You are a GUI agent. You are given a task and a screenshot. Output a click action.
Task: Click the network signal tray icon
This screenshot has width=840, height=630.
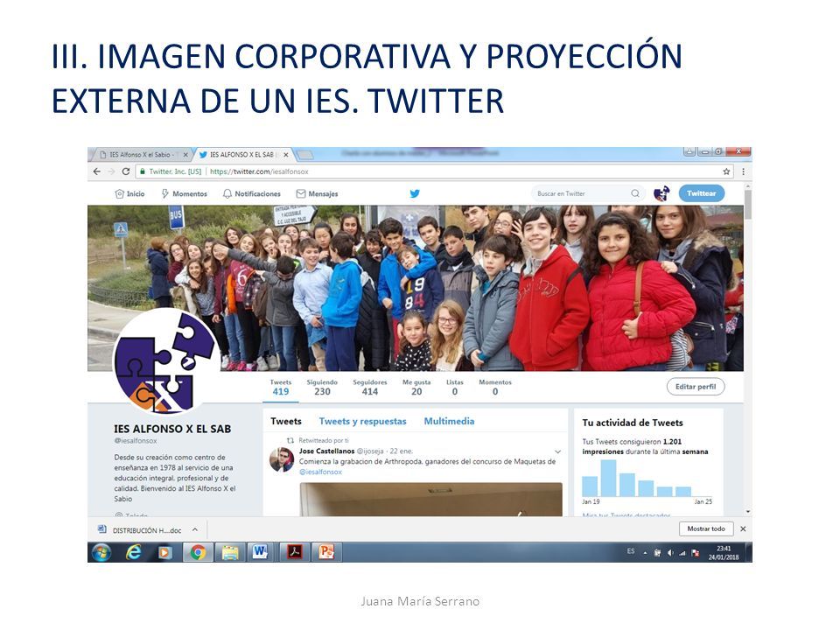(x=682, y=553)
